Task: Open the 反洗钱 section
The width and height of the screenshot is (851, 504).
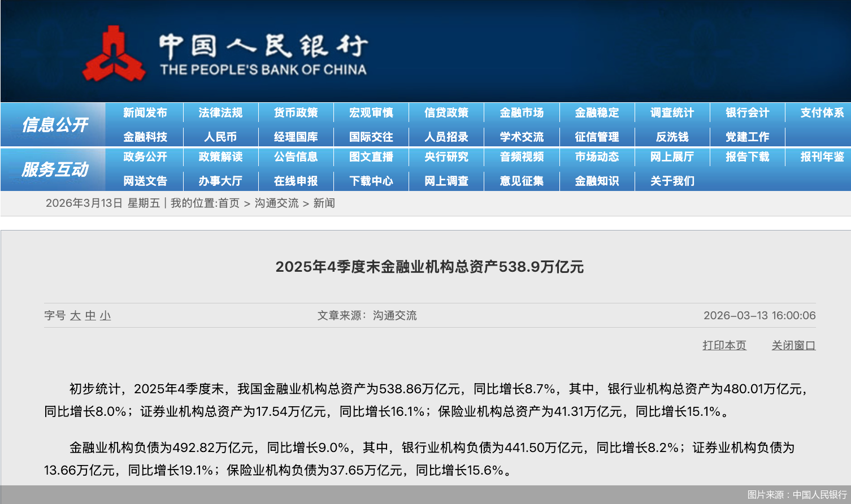Action: click(672, 136)
